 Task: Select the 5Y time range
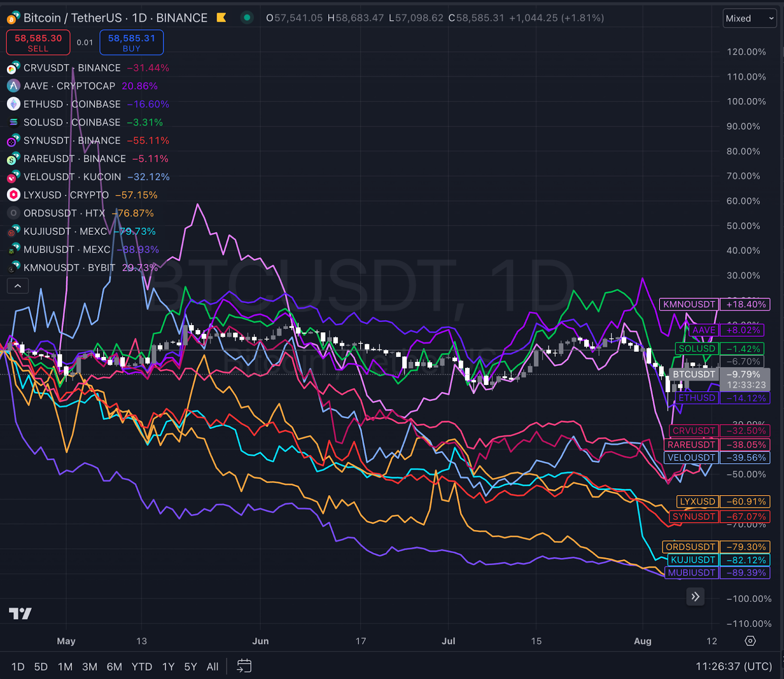(x=190, y=667)
